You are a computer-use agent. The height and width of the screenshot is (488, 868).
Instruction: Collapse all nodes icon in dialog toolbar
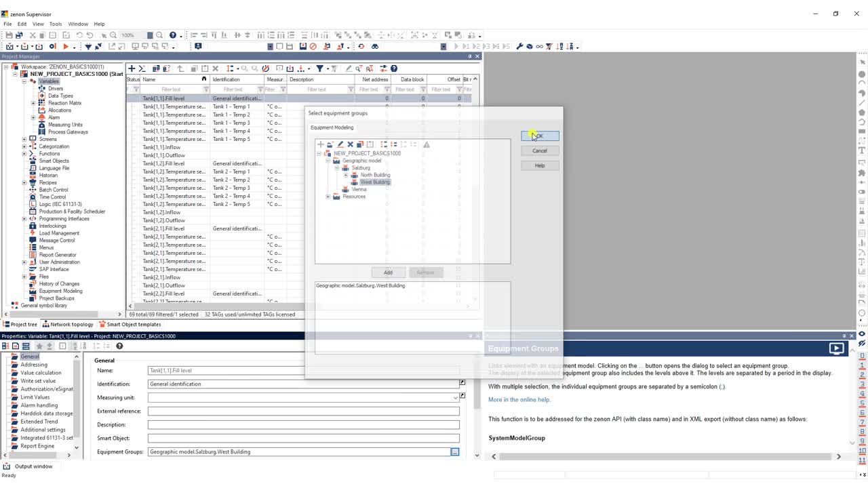[393, 144]
